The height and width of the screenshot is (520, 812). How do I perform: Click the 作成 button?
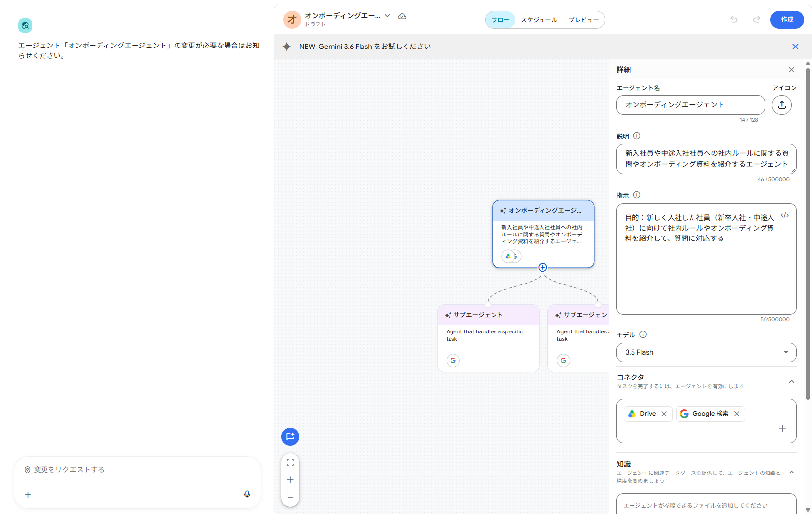[787, 20]
